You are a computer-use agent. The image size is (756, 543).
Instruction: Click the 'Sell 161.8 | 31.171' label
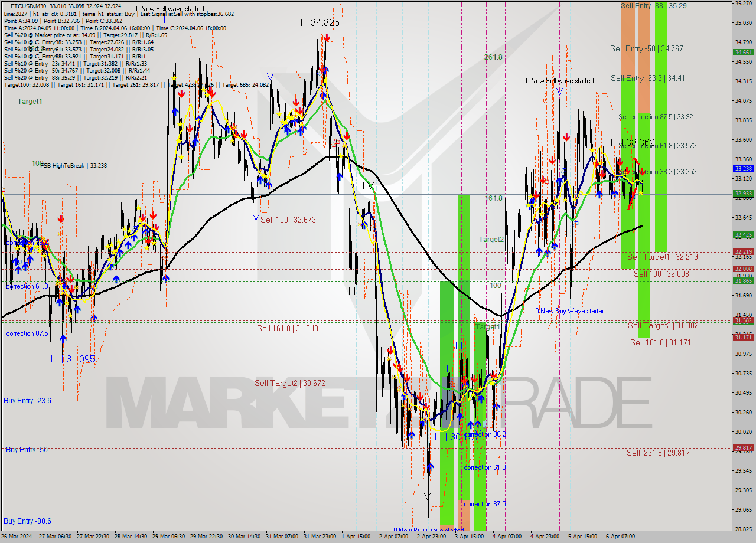[x=660, y=342]
